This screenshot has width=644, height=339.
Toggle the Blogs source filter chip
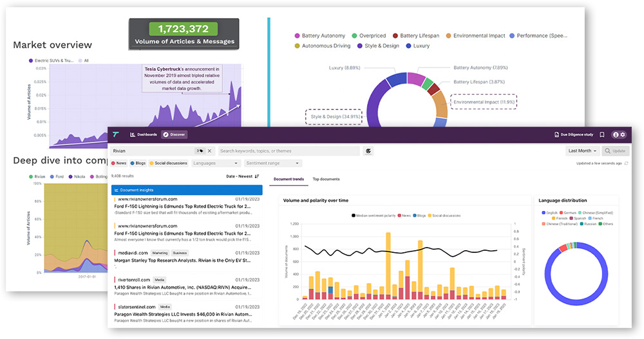click(x=138, y=163)
